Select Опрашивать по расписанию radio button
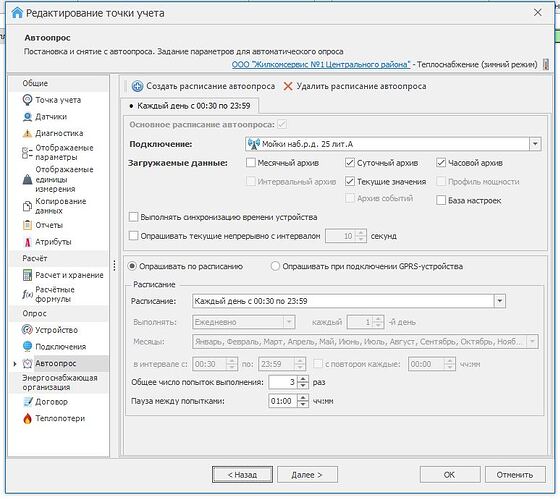This screenshot has width=560, height=500. tap(132, 266)
